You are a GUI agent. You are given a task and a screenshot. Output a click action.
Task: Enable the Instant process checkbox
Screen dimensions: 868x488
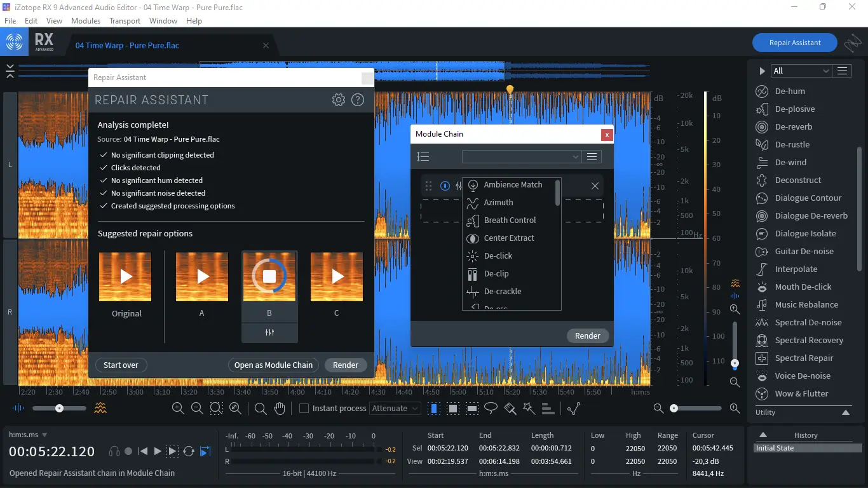point(304,409)
